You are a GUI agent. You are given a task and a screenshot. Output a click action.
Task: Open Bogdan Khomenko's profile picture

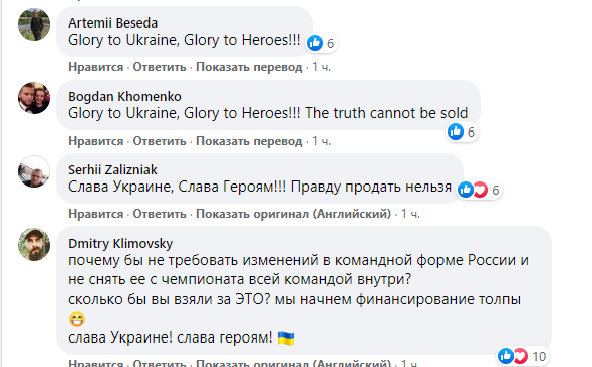[x=34, y=98]
